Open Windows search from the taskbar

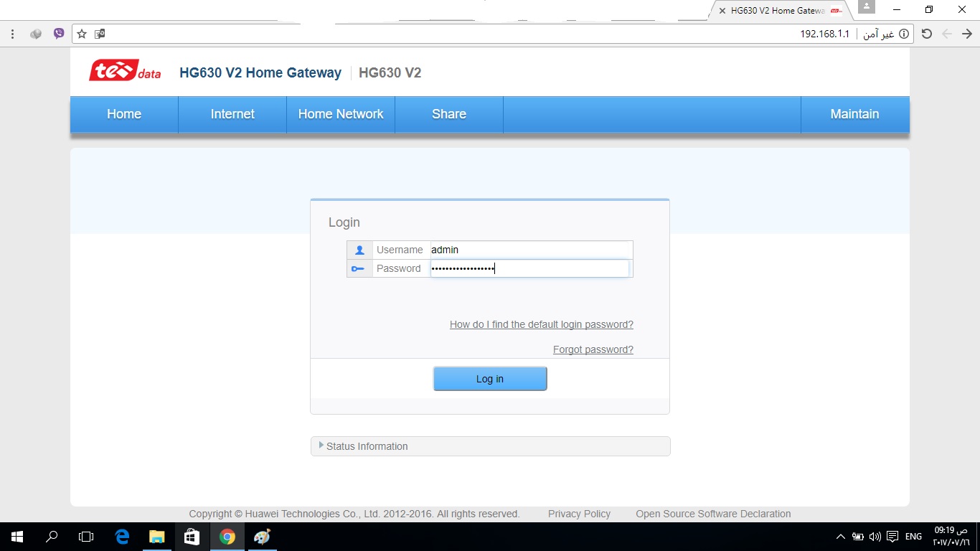(x=52, y=537)
